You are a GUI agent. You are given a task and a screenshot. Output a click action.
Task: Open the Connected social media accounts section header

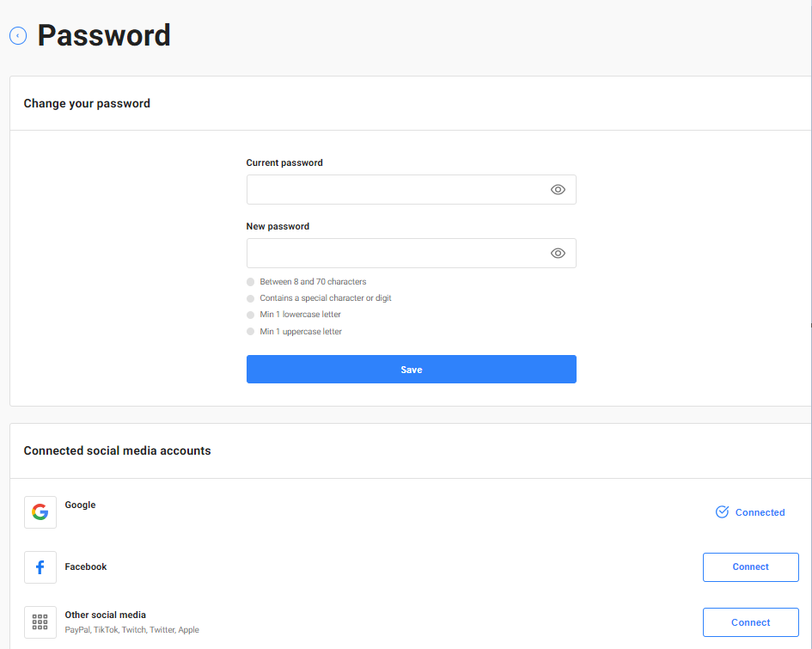click(x=117, y=450)
